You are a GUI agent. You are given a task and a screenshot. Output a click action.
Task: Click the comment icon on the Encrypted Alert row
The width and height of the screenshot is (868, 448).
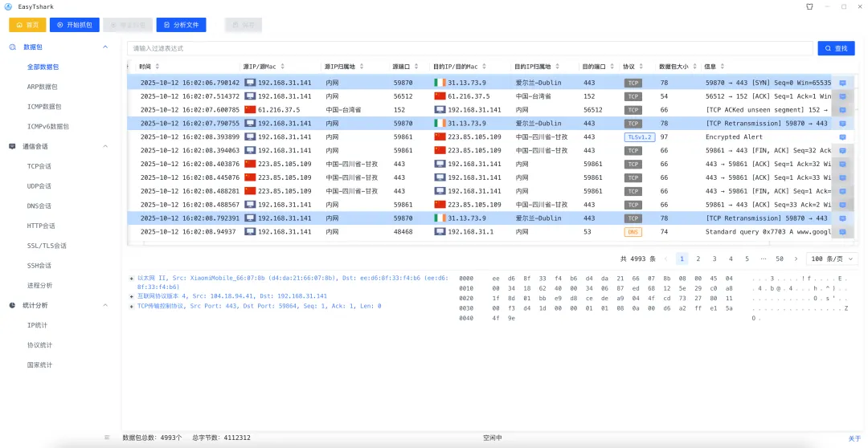click(x=842, y=137)
